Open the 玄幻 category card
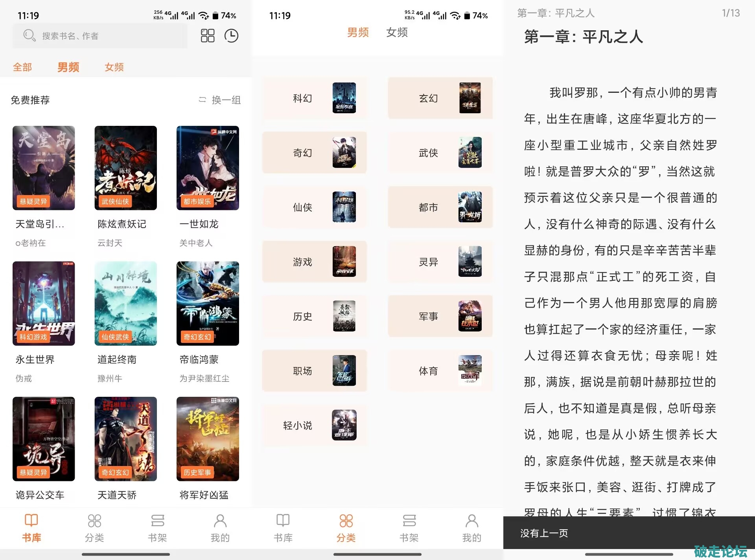755x560 pixels. (440, 98)
